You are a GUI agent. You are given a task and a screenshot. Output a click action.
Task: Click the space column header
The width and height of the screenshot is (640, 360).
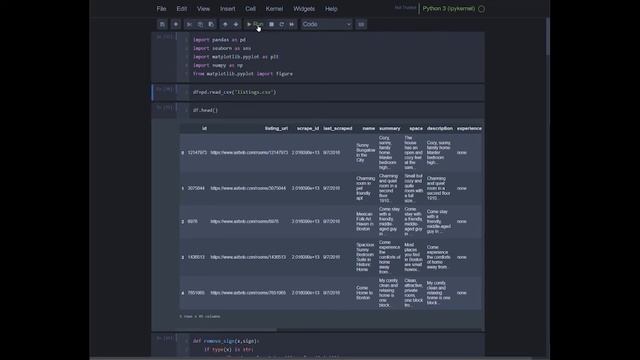click(x=416, y=129)
